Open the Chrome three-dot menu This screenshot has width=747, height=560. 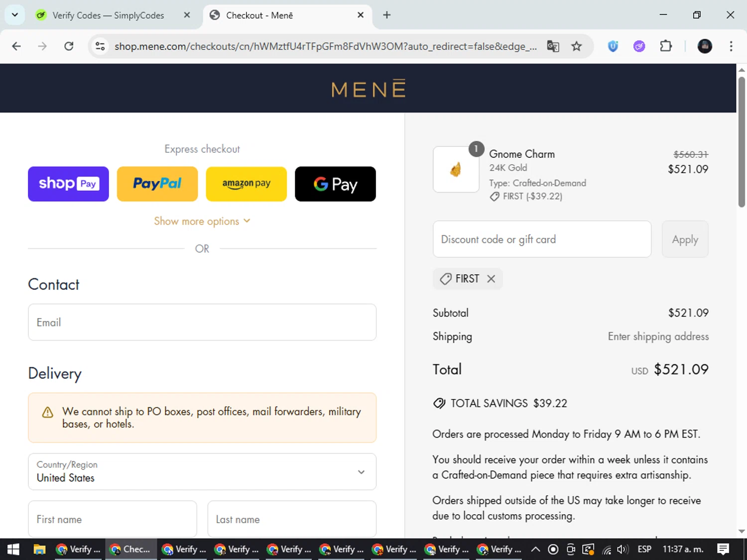pyautogui.click(x=731, y=46)
